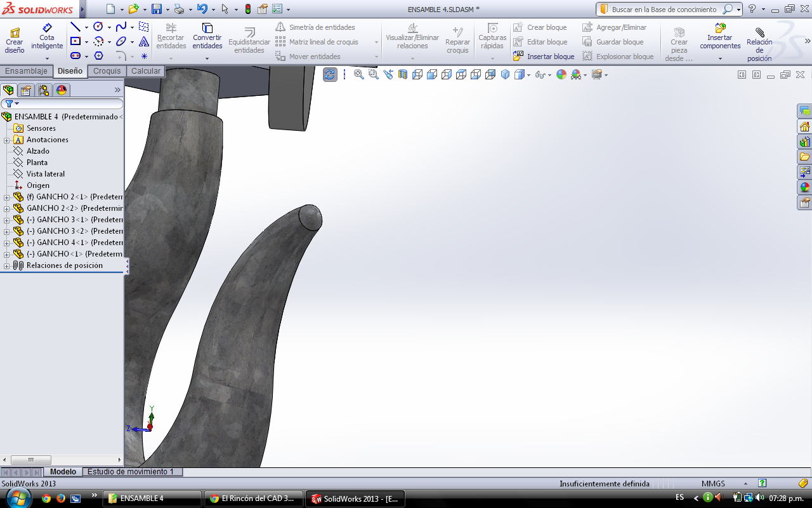Click the Insertar bloque button
812x508 pixels.
[x=544, y=57]
